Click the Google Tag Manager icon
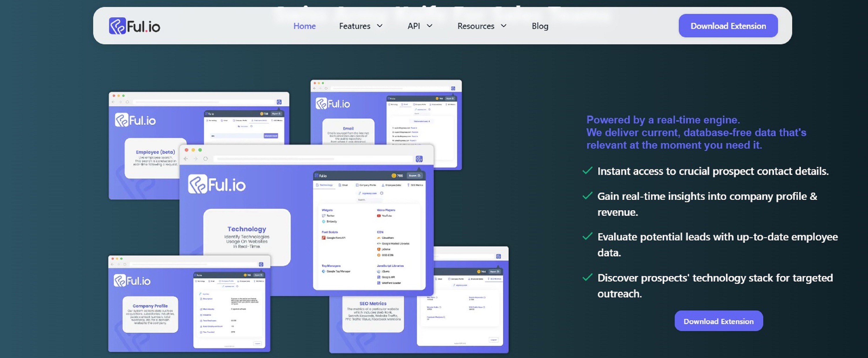This screenshot has width=868, height=358. pyautogui.click(x=323, y=271)
